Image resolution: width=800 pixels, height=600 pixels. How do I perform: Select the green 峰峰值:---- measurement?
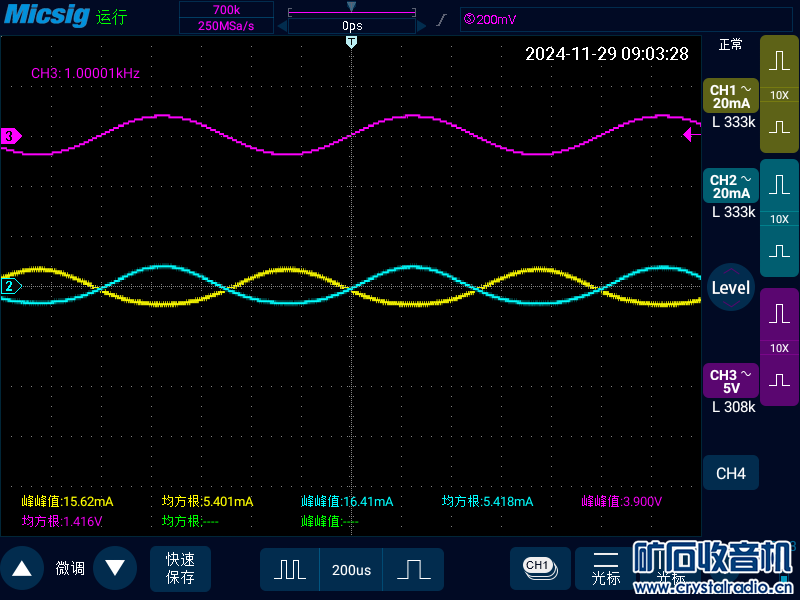click(330, 521)
